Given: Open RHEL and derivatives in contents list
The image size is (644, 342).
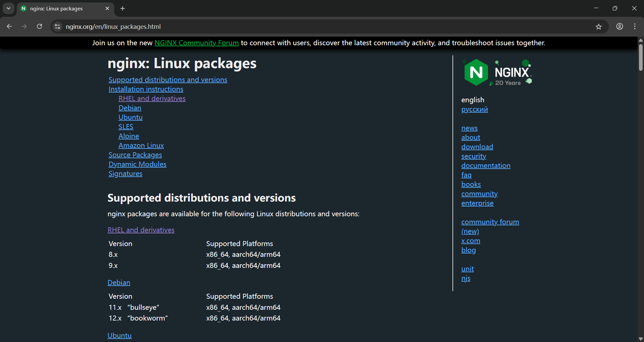Looking at the screenshot, I should (152, 99).
